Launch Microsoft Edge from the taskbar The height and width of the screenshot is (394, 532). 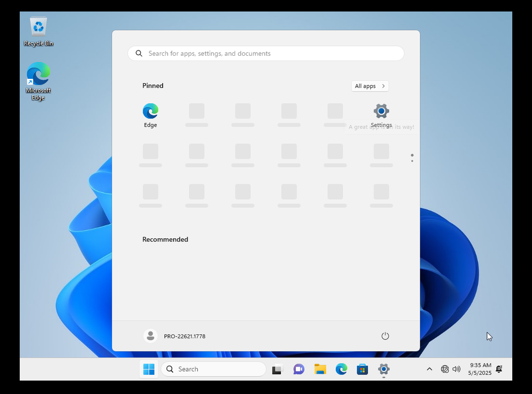341,369
